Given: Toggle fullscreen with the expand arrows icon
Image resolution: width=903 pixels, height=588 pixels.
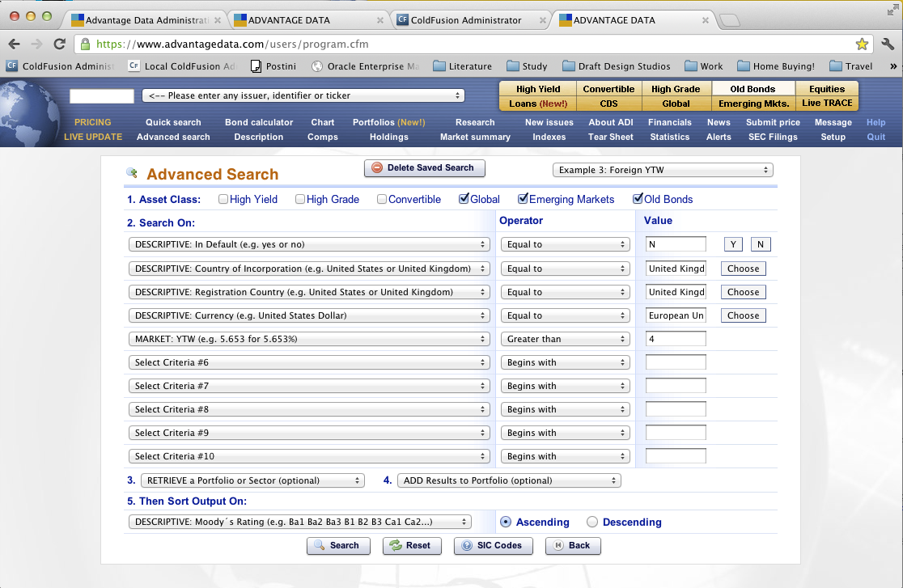Looking at the screenshot, I should (x=892, y=10).
